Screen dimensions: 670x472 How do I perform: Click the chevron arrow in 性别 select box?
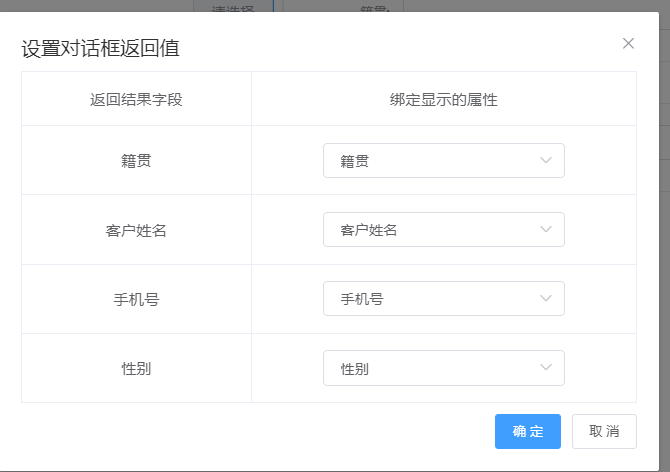pos(546,368)
